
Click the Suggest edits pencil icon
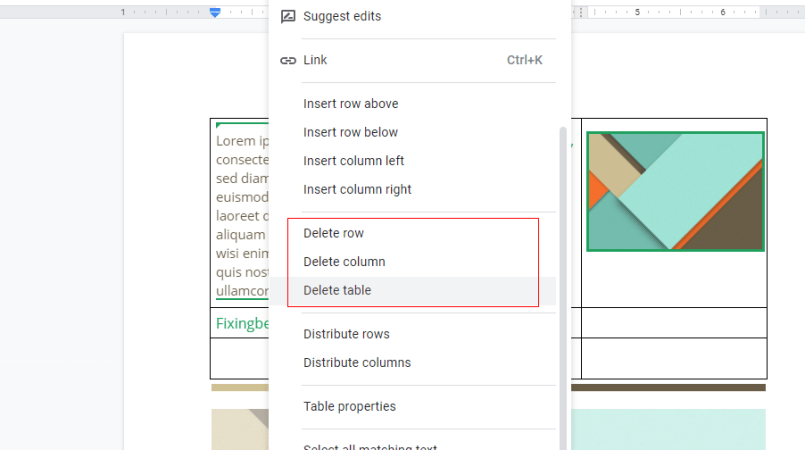(x=288, y=16)
